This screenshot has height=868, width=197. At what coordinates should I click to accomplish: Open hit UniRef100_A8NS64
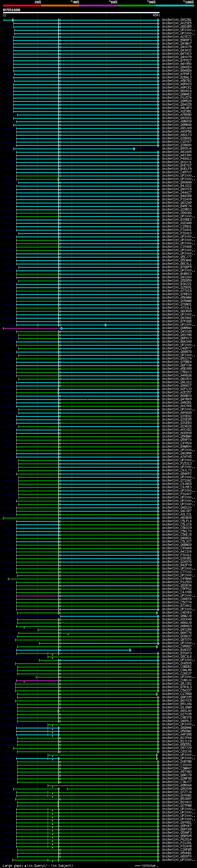(x=176, y=786)
